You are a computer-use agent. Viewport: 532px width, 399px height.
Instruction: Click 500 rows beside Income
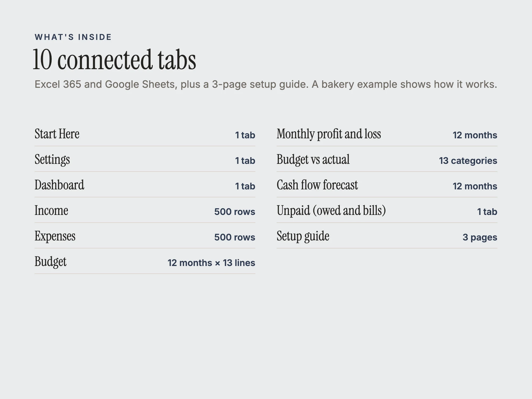coord(235,212)
